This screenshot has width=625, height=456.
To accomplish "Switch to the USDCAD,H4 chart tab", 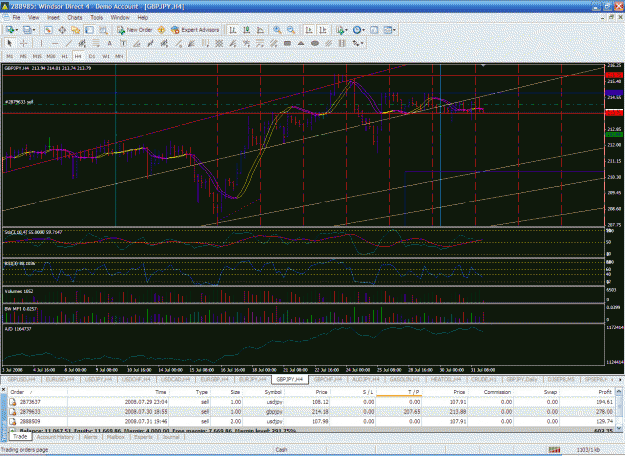I will pos(175,379).
